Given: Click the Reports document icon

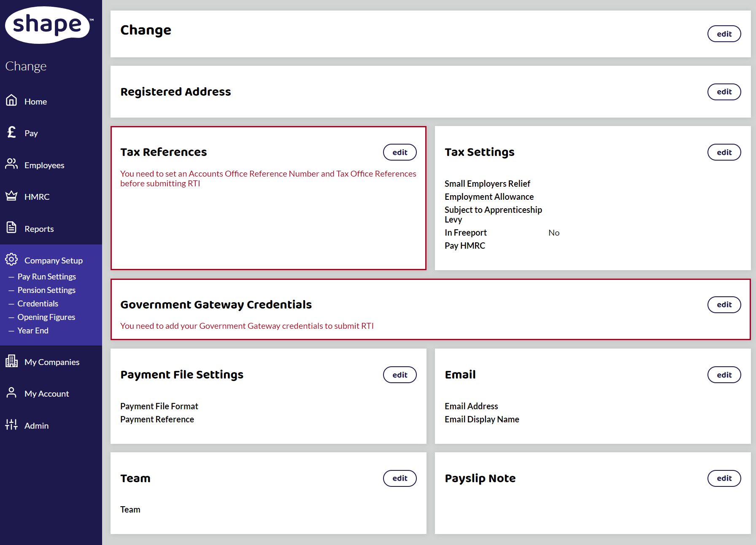Looking at the screenshot, I should tap(11, 228).
